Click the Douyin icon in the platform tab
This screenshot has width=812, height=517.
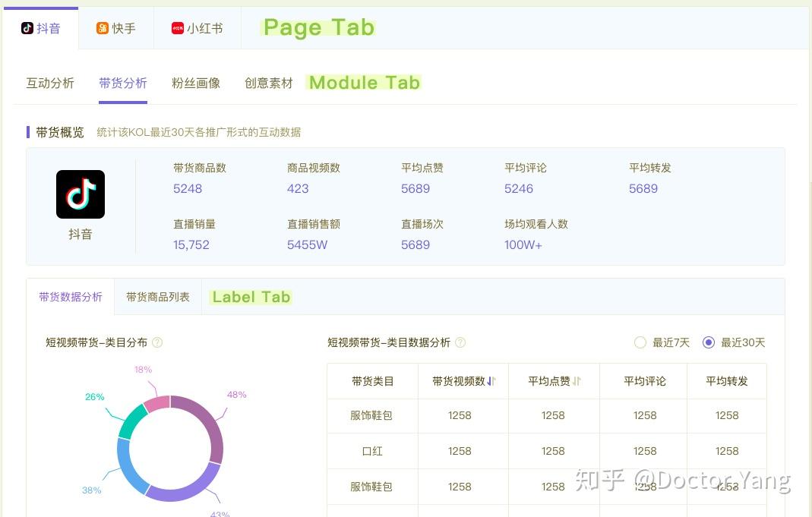tap(25, 28)
